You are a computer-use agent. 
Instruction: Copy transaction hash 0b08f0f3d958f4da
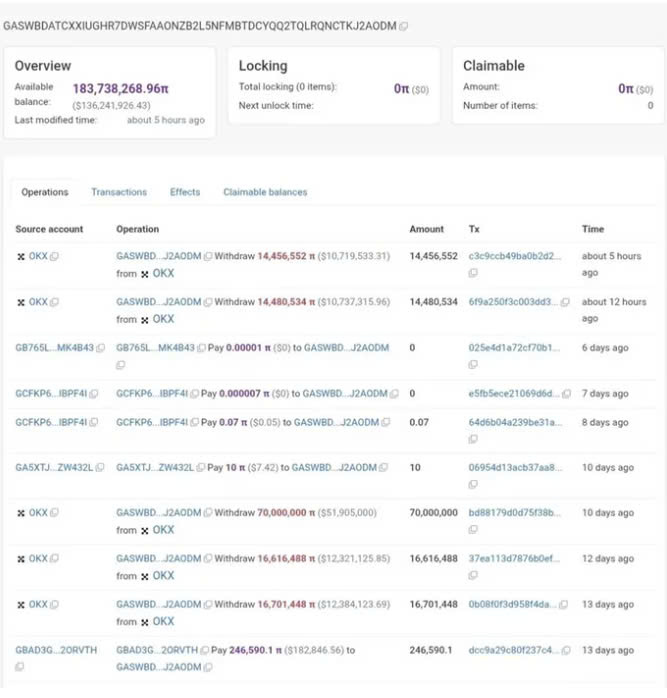pos(563,605)
